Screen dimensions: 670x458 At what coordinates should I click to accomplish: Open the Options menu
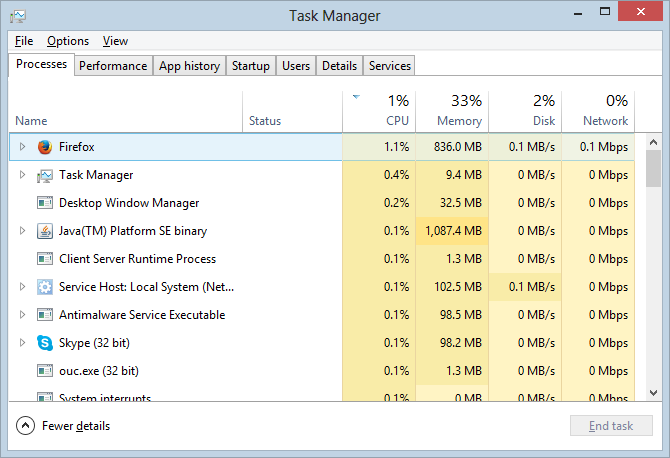click(x=68, y=41)
